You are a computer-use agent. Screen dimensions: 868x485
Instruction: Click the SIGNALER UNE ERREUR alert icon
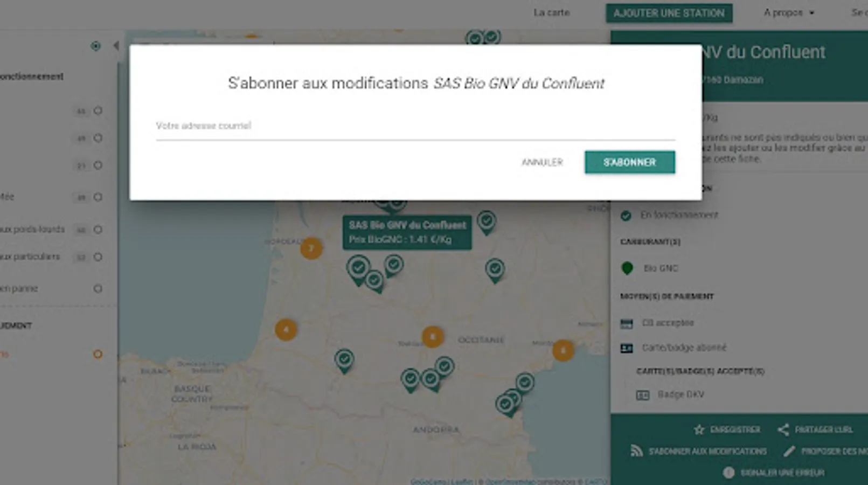[x=728, y=473]
